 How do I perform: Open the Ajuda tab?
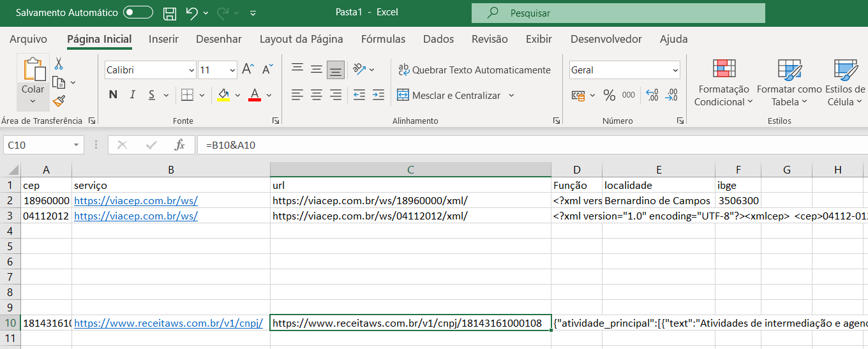(674, 39)
